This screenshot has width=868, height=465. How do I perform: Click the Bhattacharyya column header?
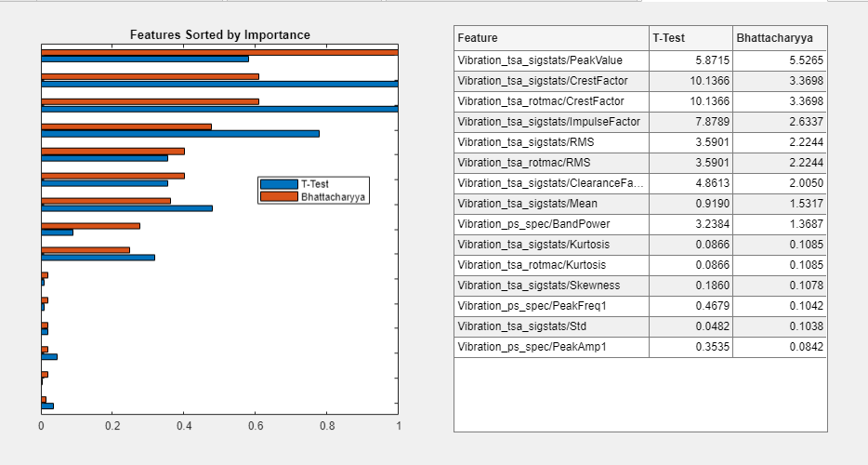click(x=779, y=38)
